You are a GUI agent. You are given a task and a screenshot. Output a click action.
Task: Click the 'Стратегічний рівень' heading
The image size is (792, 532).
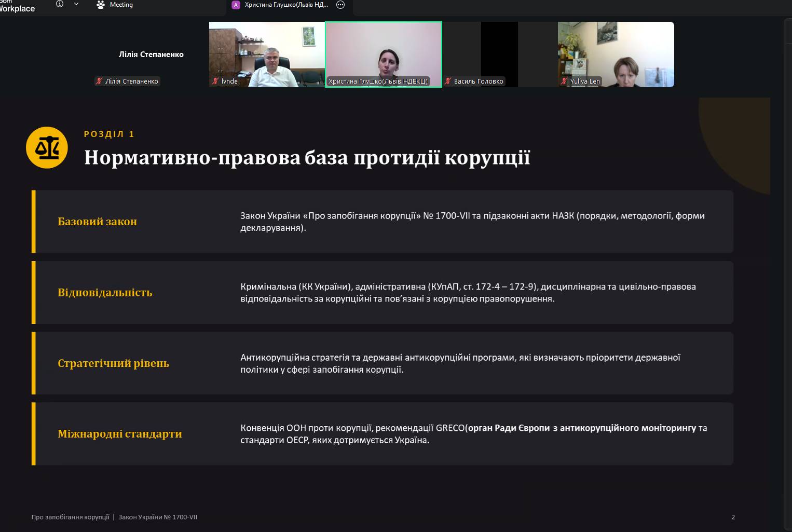(x=113, y=363)
